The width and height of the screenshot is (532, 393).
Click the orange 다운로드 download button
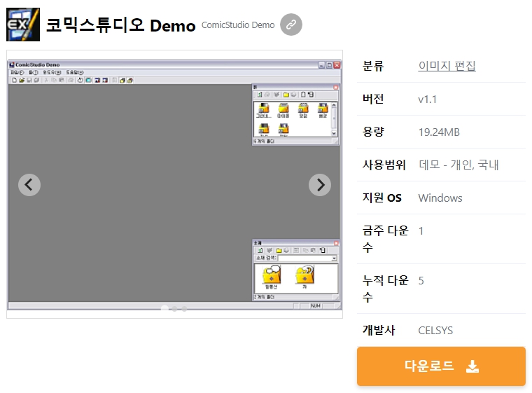(441, 366)
